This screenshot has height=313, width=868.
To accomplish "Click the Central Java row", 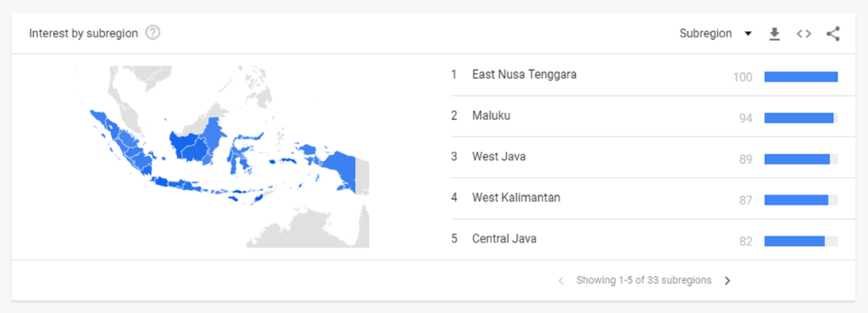I will [644, 239].
